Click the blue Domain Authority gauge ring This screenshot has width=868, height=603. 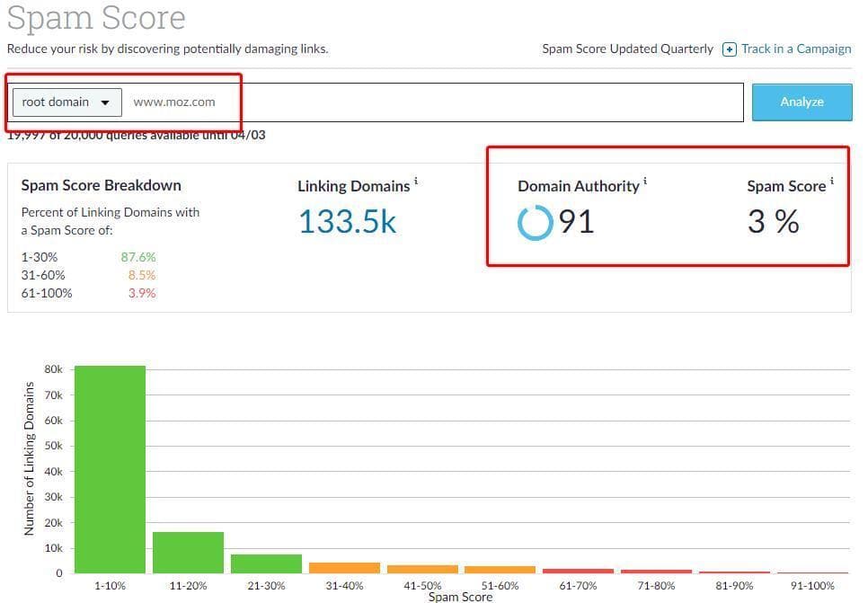pyautogui.click(x=536, y=222)
